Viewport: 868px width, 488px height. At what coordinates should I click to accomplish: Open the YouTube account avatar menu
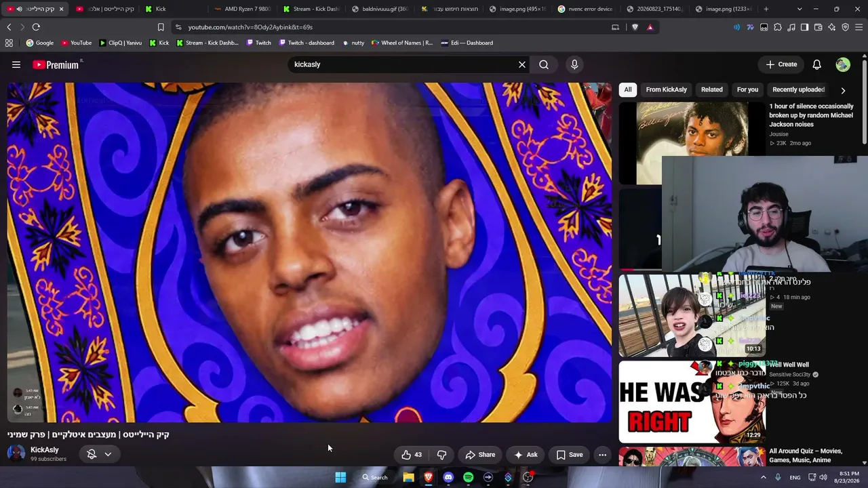click(x=843, y=64)
